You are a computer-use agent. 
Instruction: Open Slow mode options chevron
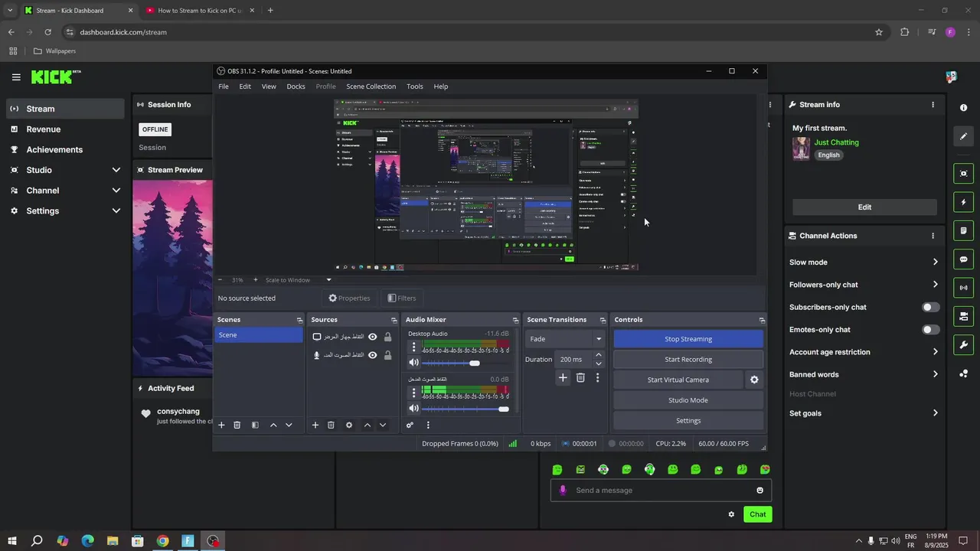click(x=935, y=262)
